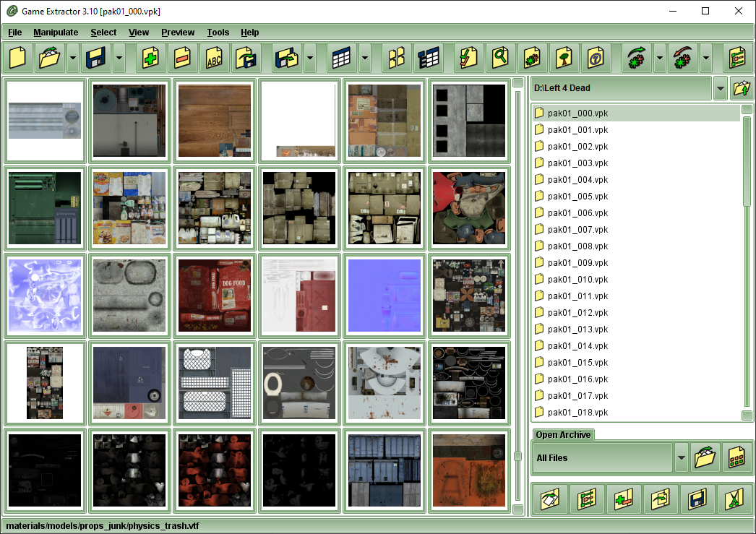Open the archive path dropdown showing D:\Left 4 Dead

coord(720,88)
